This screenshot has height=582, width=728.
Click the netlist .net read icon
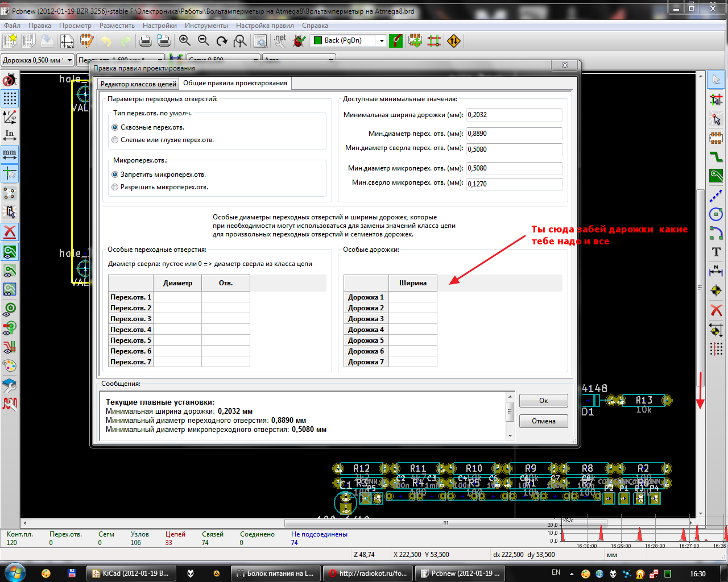tap(280, 41)
